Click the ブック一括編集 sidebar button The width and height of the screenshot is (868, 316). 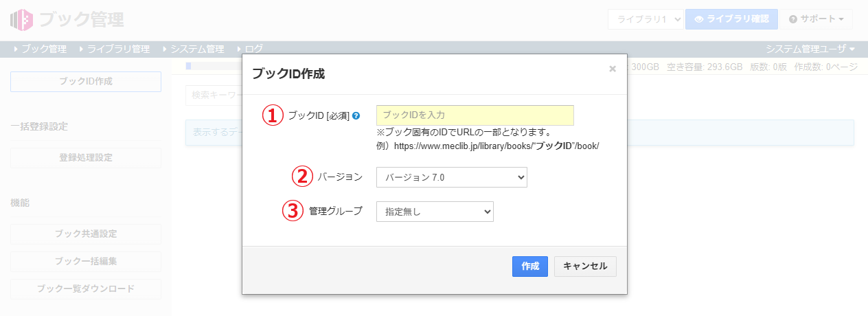[x=86, y=261]
